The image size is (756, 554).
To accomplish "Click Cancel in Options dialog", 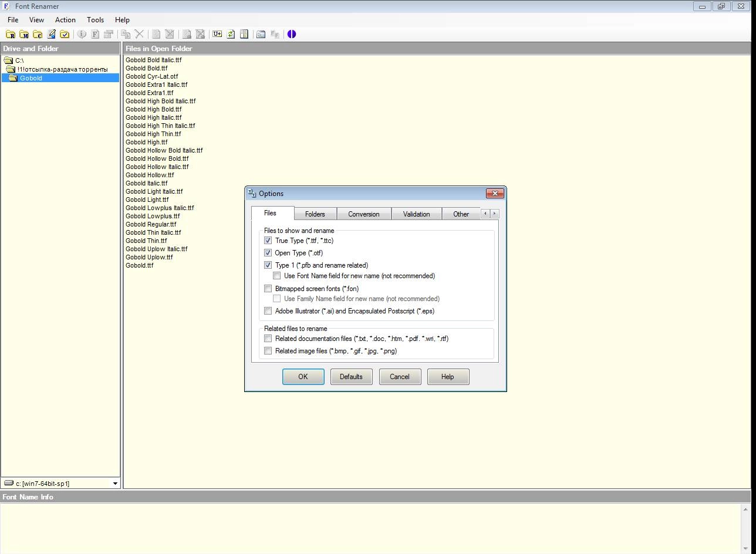I will coord(400,377).
